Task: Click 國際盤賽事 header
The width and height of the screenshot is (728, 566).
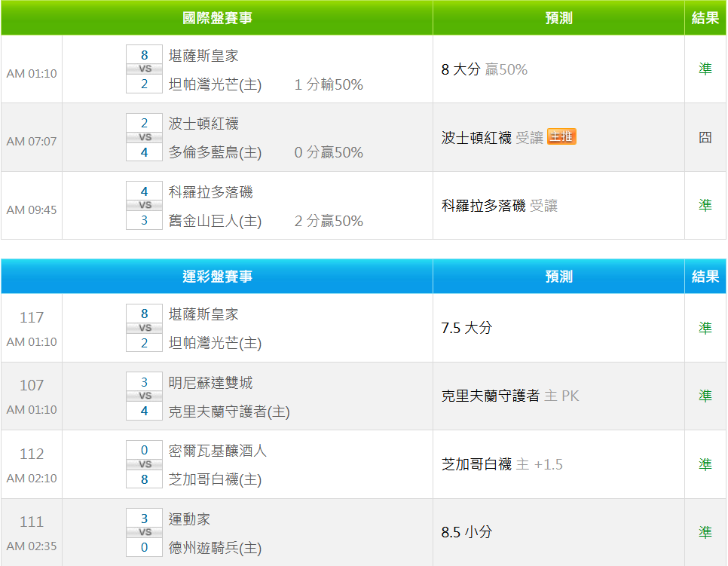Action: (x=217, y=18)
